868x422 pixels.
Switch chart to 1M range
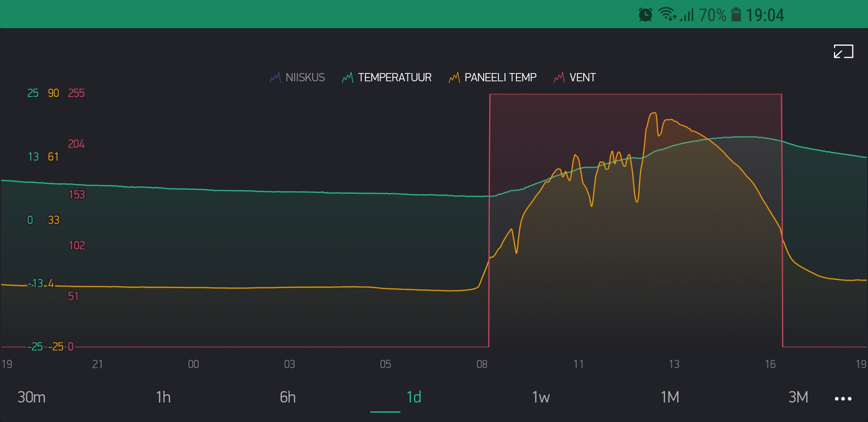(x=669, y=397)
